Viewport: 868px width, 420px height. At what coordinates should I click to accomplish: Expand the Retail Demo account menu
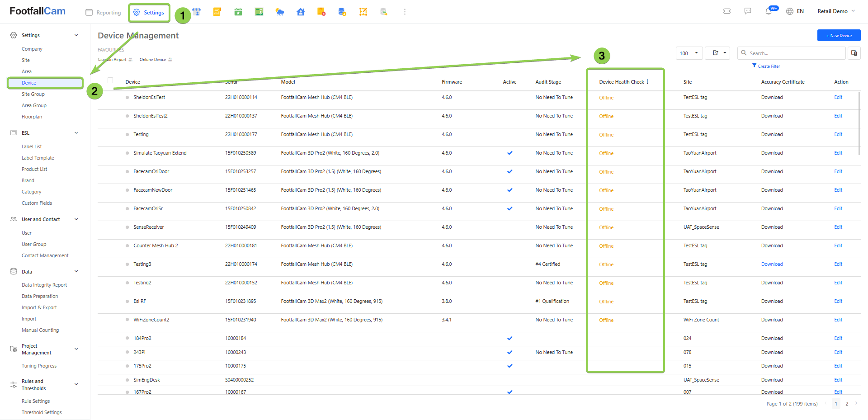click(x=836, y=11)
